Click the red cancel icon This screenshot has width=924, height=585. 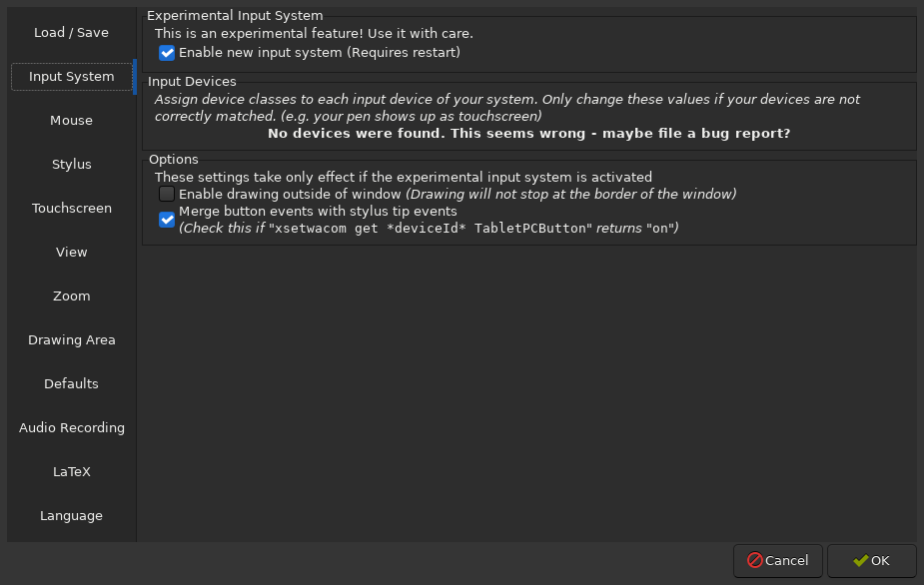click(x=755, y=560)
